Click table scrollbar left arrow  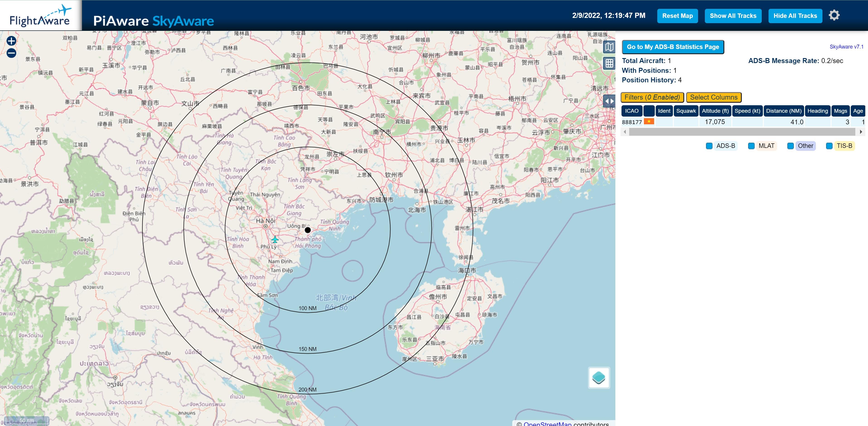pyautogui.click(x=625, y=132)
